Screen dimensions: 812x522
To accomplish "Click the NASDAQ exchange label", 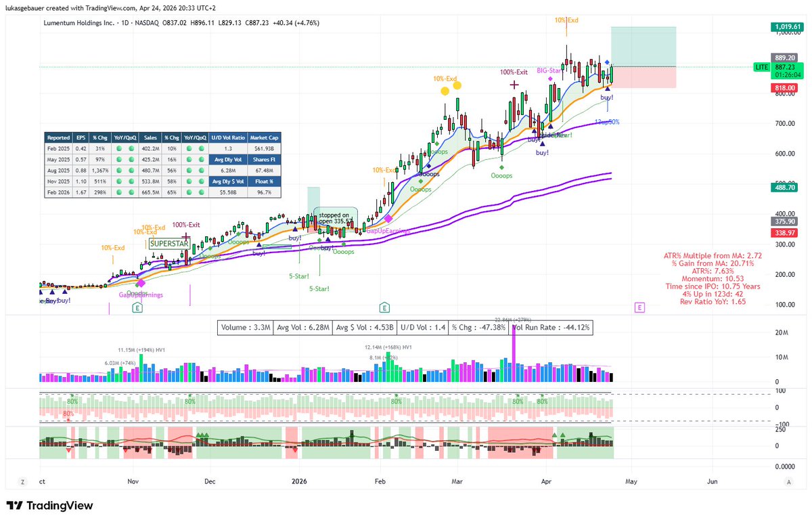I will 148,23.
